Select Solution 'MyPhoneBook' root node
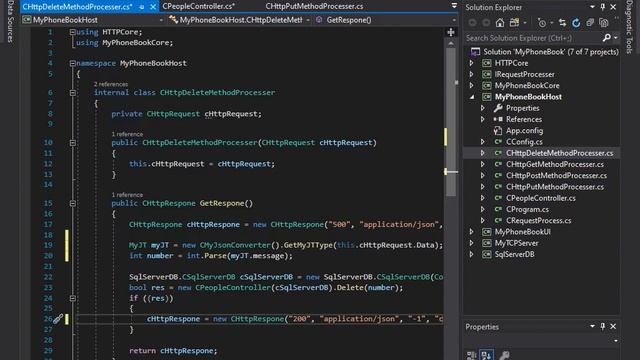 [x=551, y=52]
